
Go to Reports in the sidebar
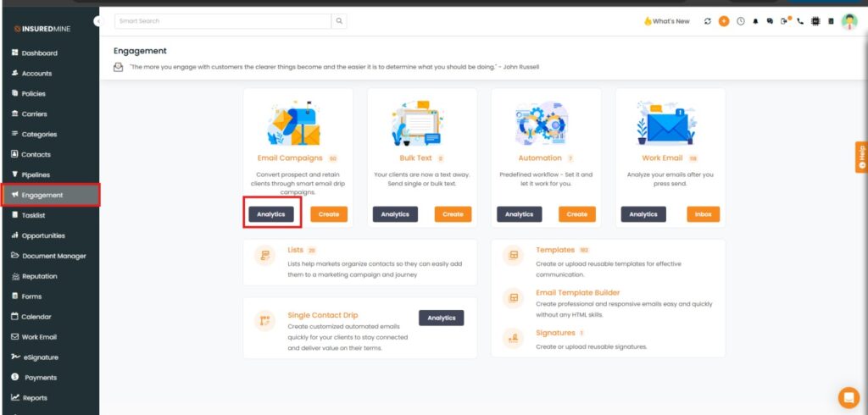coord(35,398)
